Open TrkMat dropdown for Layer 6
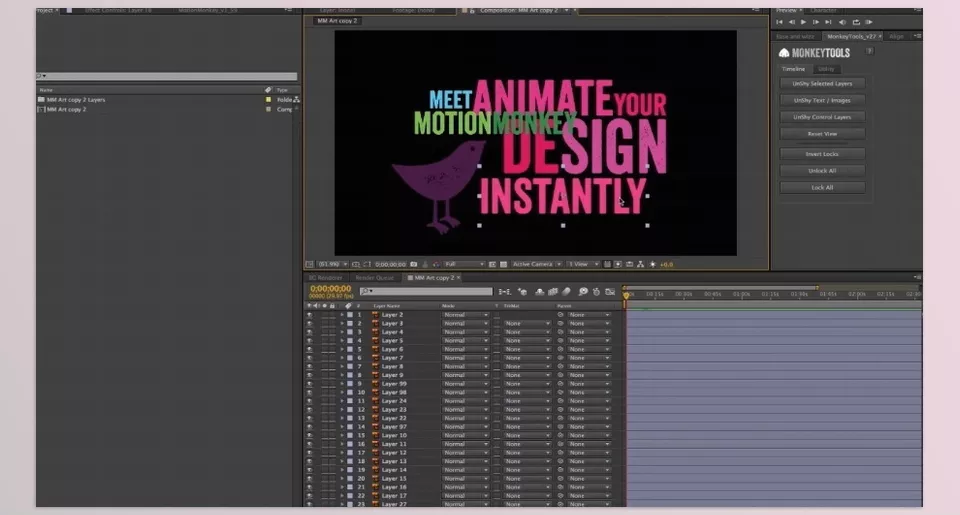The width and height of the screenshot is (960, 515). tap(527, 349)
